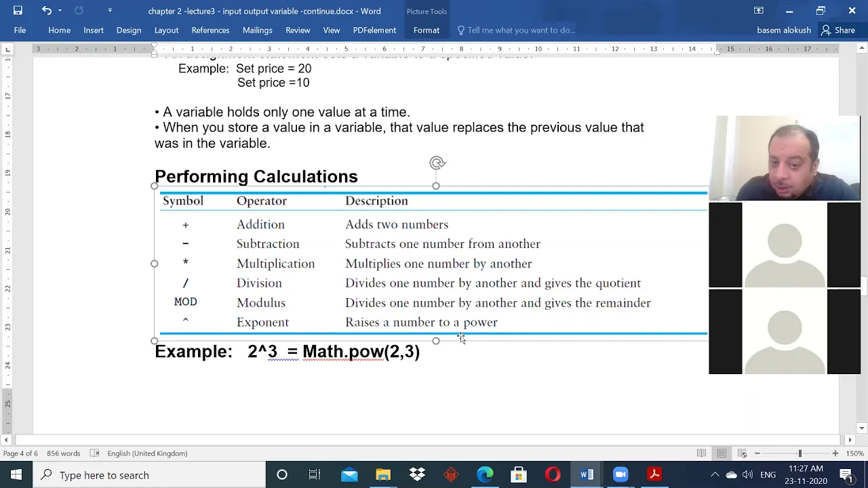Image resolution: width=868 pixels, height=488 pixels.
Task: Open the Layout tab
Action: 166,30
